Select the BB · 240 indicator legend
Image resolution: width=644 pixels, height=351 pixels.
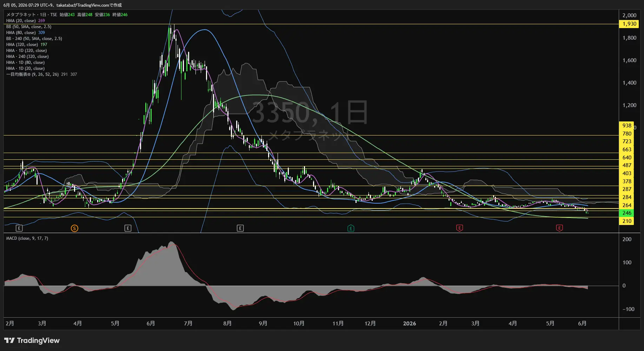coord(34,39)
